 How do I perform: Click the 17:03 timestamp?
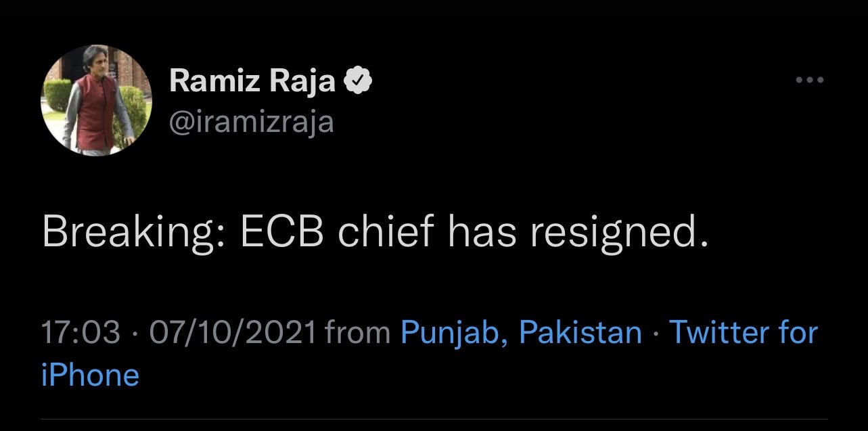pos(82,333)
